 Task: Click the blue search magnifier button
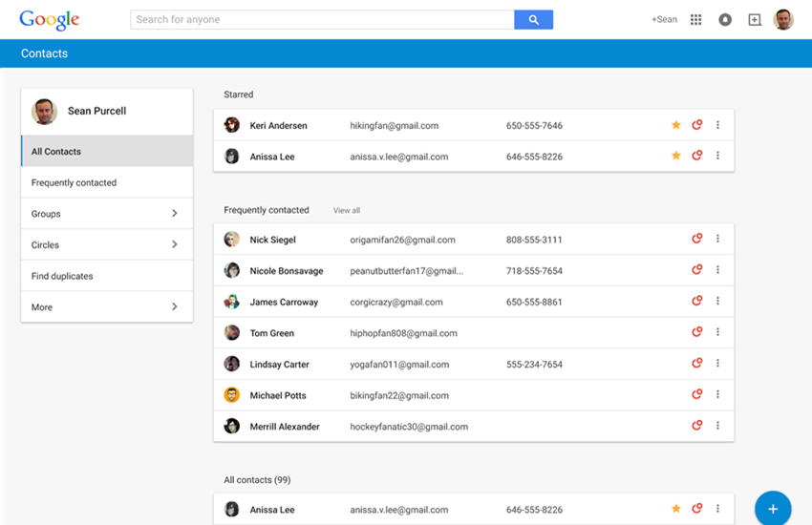533,19
